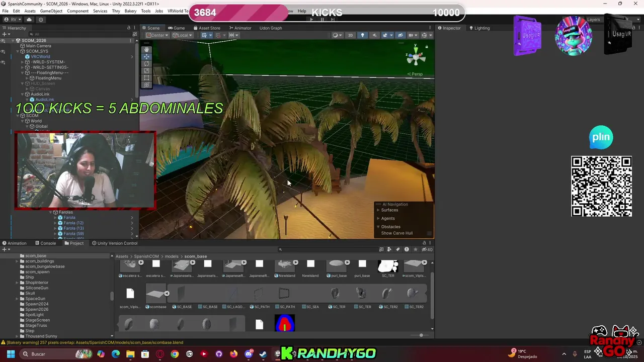The image size is (644, 362).
Task: Toggle scene audio mute
Action: click(374, 35)
